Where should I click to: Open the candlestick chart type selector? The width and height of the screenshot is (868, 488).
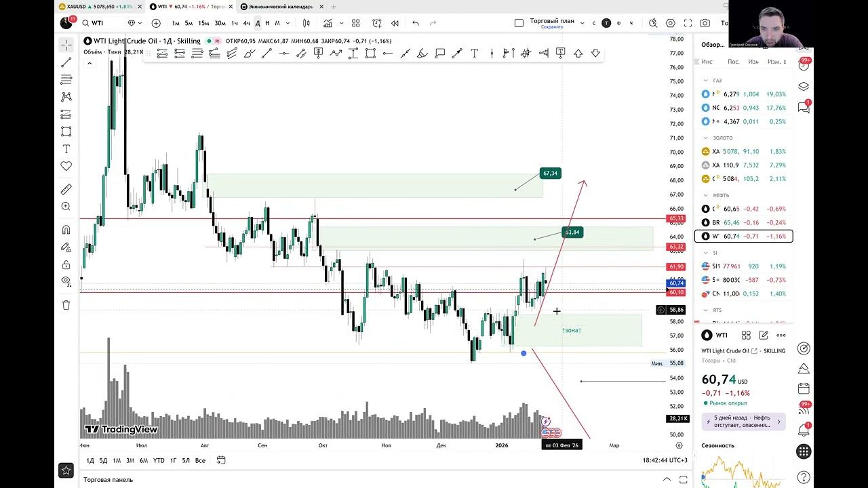(x=307, y=23)
